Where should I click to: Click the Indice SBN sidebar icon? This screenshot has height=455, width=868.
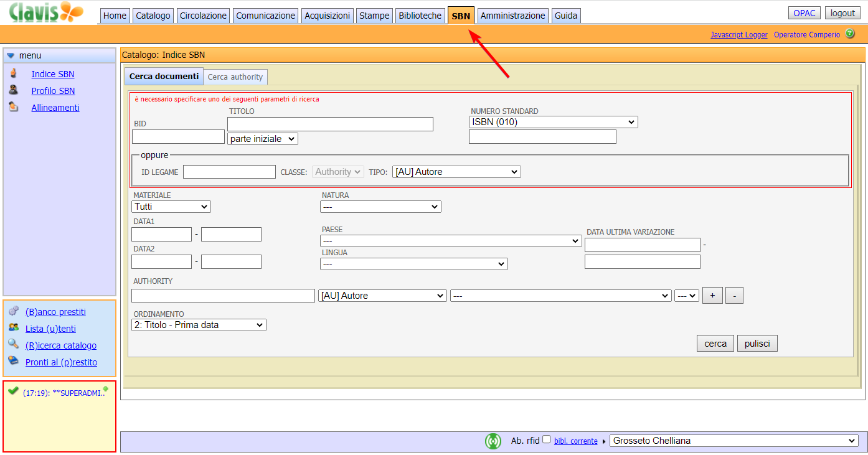(13, 73)
